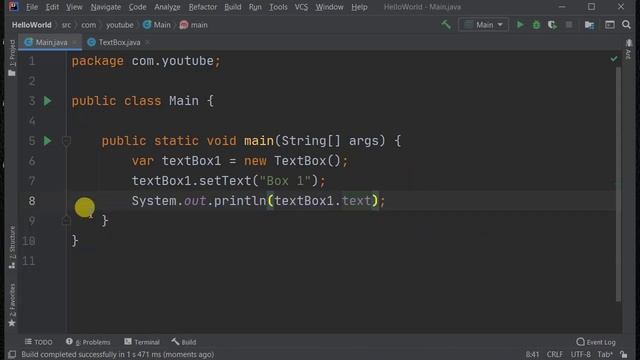Change file encoding UTF-8 in status bar
The width and height of the screenshot is (640, 360).
pyautogui.click(x=580, y=354)
